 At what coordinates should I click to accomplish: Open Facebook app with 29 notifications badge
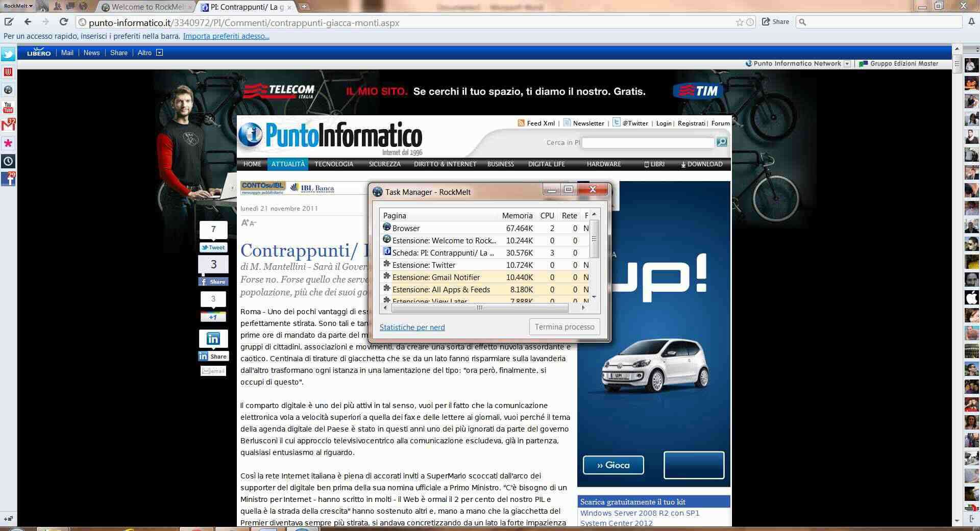(x=8, y=179)
